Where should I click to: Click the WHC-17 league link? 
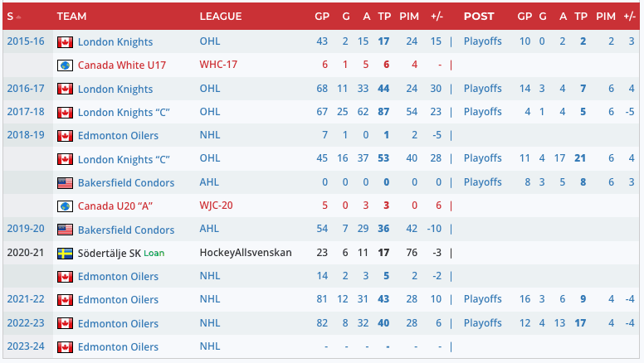click(x=218, y=65)
